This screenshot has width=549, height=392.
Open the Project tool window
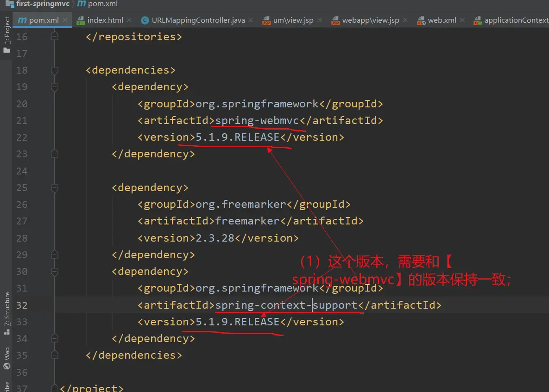[x=6, y=34]
